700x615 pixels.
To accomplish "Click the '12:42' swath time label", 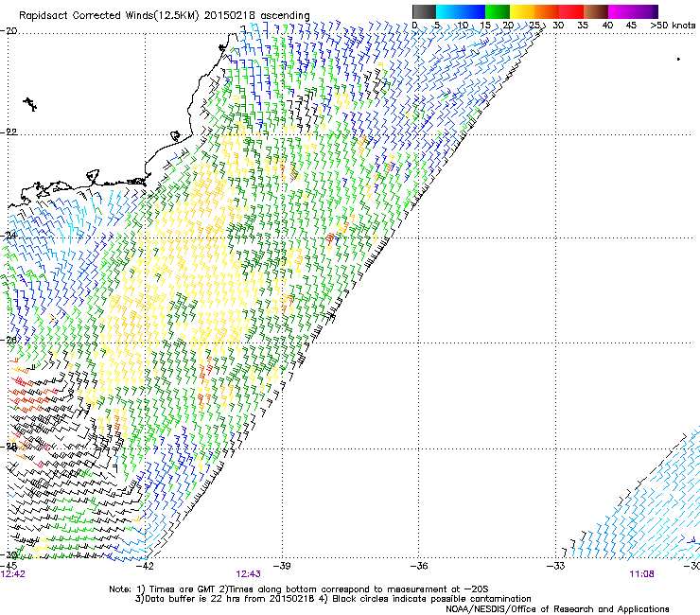I will point(13,574).
